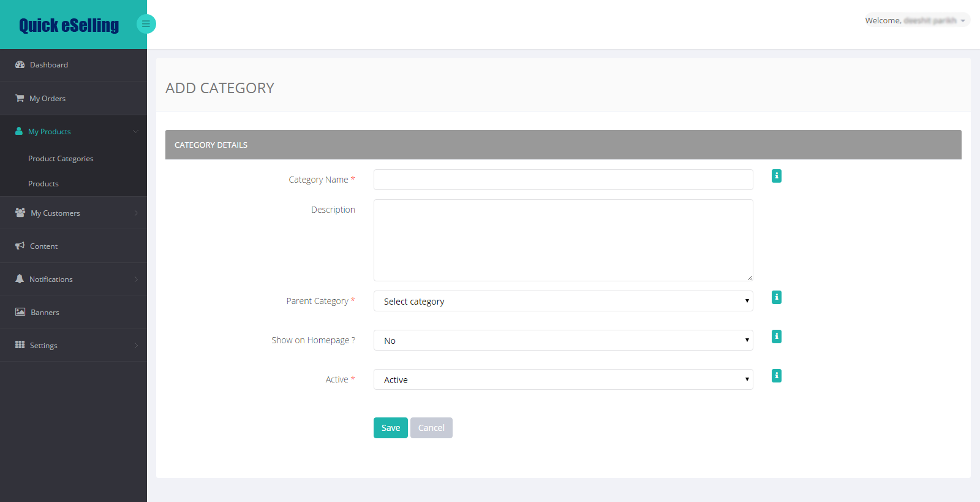Cancel adding the category
The height and width of the screenshot is (502, 980).
[431, 428]
